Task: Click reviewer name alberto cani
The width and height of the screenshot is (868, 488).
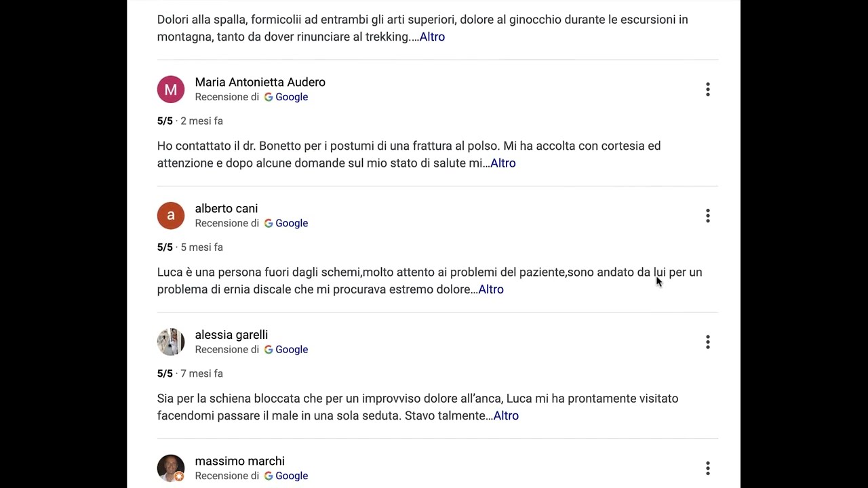Action: pyautogui.click(x=226, y=209)
